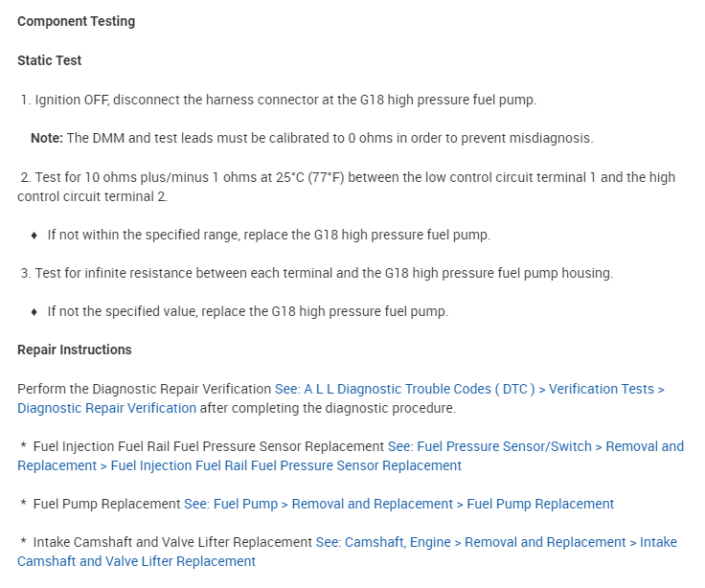Click the asterisk bullet before the Intake Camshaft item

tap(23, 542)
